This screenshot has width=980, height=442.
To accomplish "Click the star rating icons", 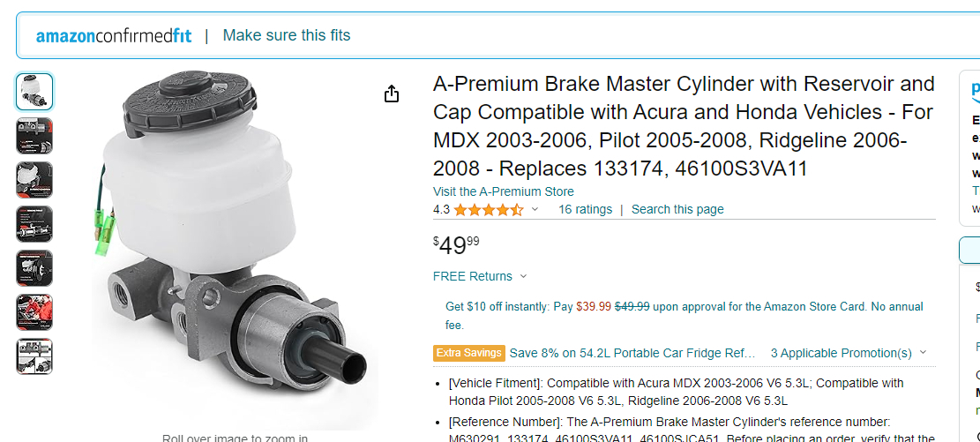I will tap(489, 210).
